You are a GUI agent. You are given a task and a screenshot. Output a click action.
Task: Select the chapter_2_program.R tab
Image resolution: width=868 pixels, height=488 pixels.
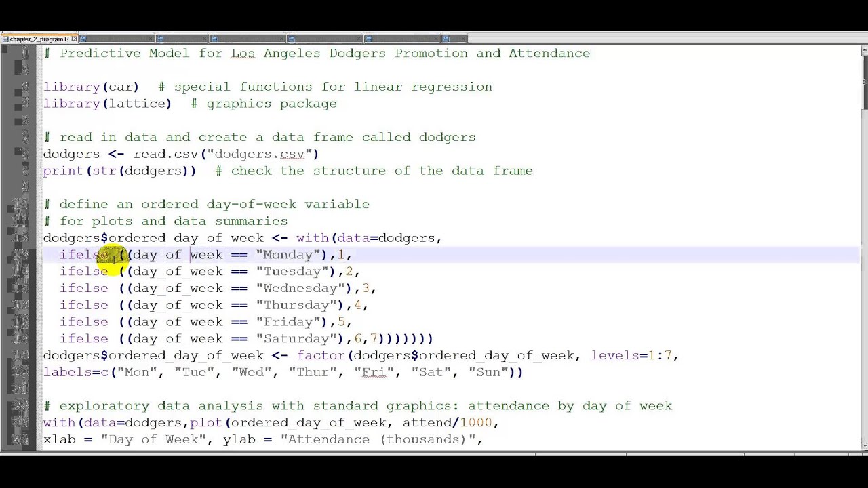(39, 39)
